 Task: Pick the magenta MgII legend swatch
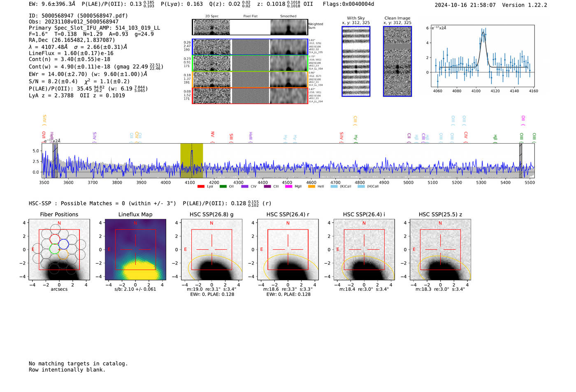tap(288, 187)
